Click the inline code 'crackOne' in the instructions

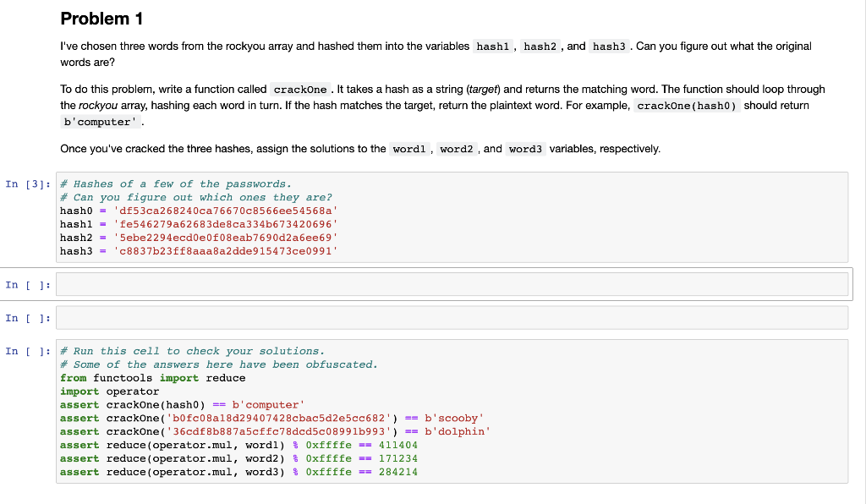tap(300, 90)
